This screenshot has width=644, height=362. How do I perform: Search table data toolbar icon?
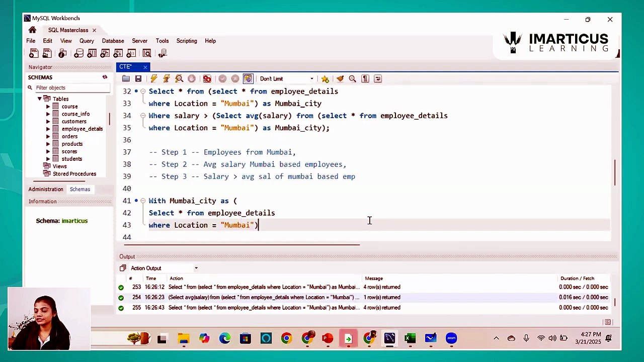click(146, 53)
